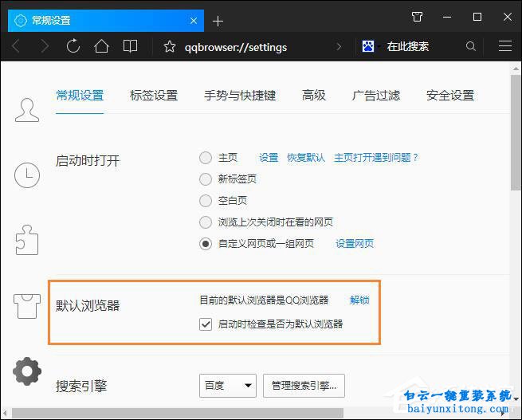Bookmark page with the star icon
The width and height of the screenshot is (522, 420).
point(169,46)
